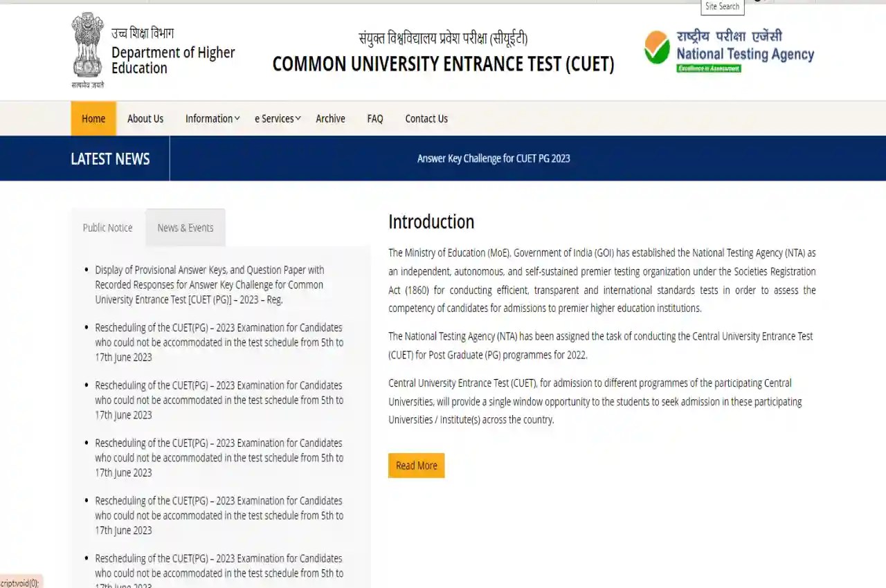Expand the e Services dropdown menu
The image size is (886, 588).
[278, 118]
